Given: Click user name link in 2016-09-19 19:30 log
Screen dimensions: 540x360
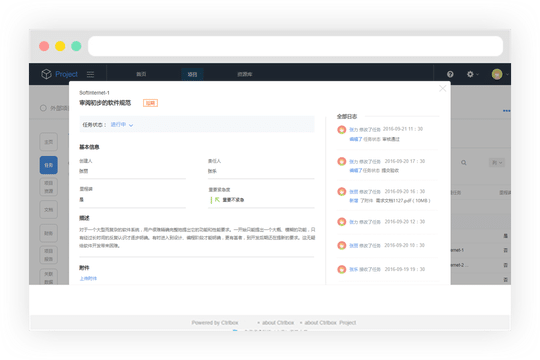Looking at the screenshot, I should point(353,269).
